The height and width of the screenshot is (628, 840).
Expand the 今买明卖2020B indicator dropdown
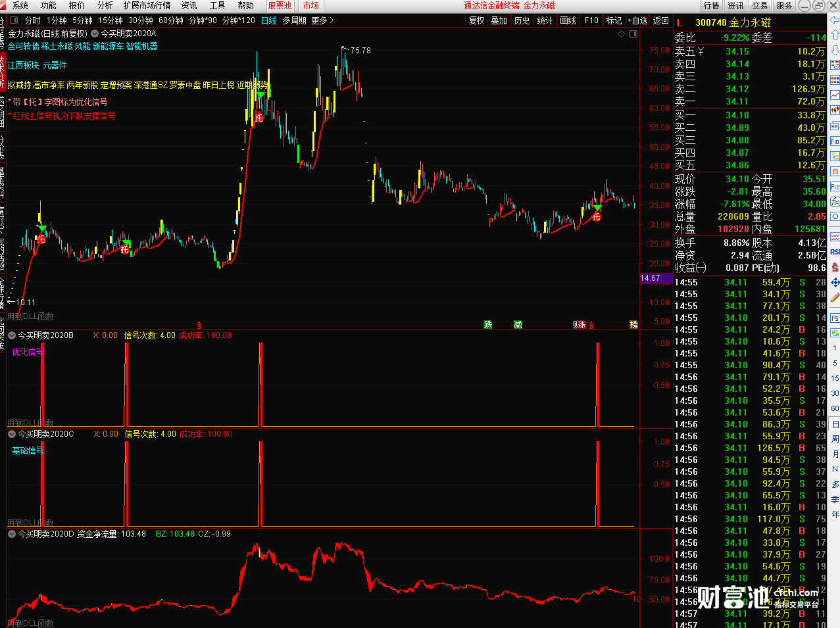click(x=12, y=335)
